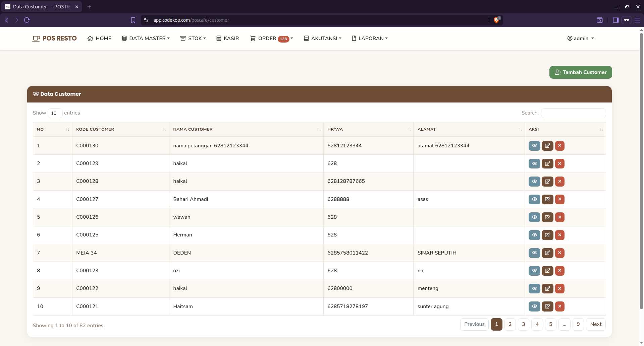The width and height of the screenshot is (644, 346).
Task: Click the show entries count field
Action: coord(55,113)
